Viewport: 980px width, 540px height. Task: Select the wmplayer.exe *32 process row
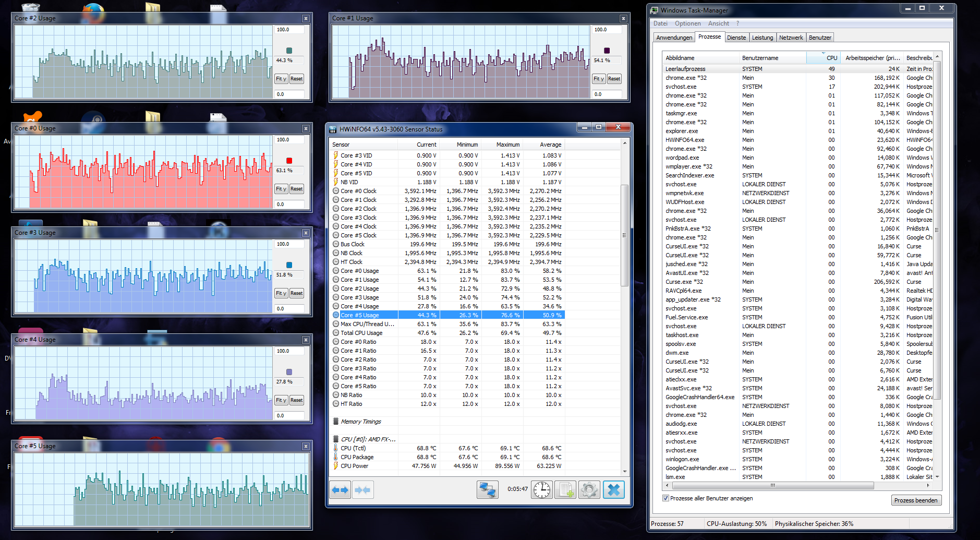(x=798, y=166)
